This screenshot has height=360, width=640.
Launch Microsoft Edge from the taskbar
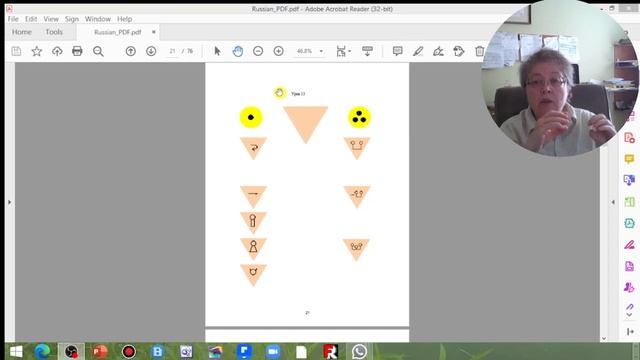point(42,351)
